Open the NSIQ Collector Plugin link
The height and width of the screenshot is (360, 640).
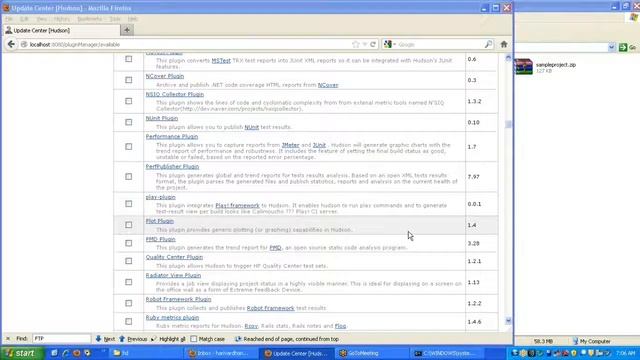coord(175,94)
